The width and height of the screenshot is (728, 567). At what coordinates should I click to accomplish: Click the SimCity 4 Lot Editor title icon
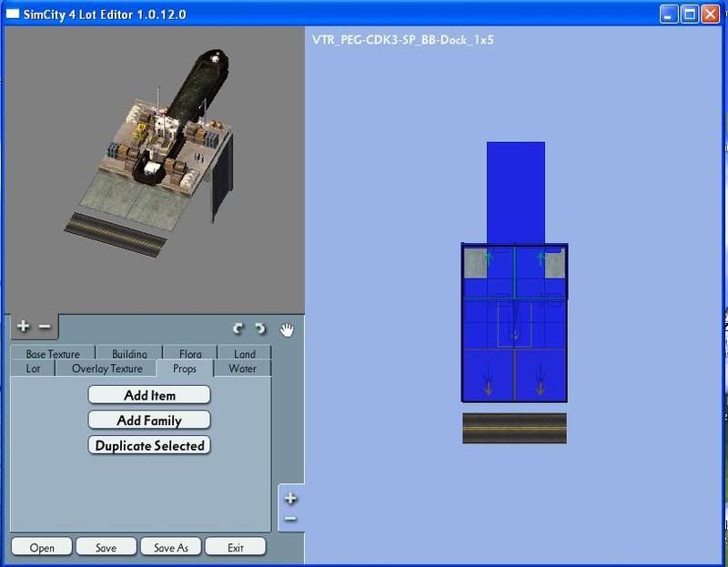[x=12, y=14]
